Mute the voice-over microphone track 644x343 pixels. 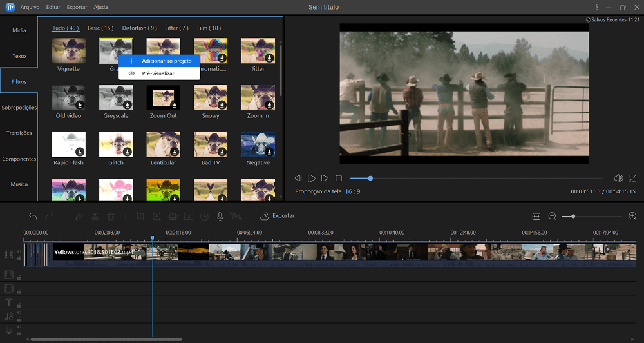(x=19, y=327)
